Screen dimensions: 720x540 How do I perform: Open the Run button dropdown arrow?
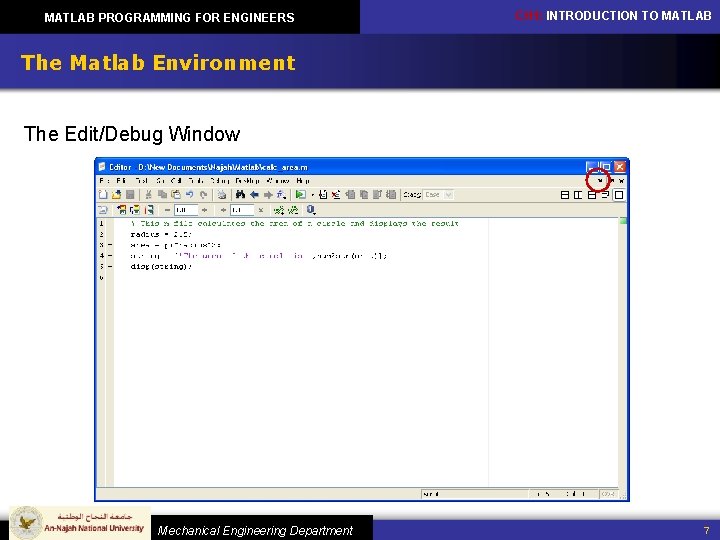312,195
